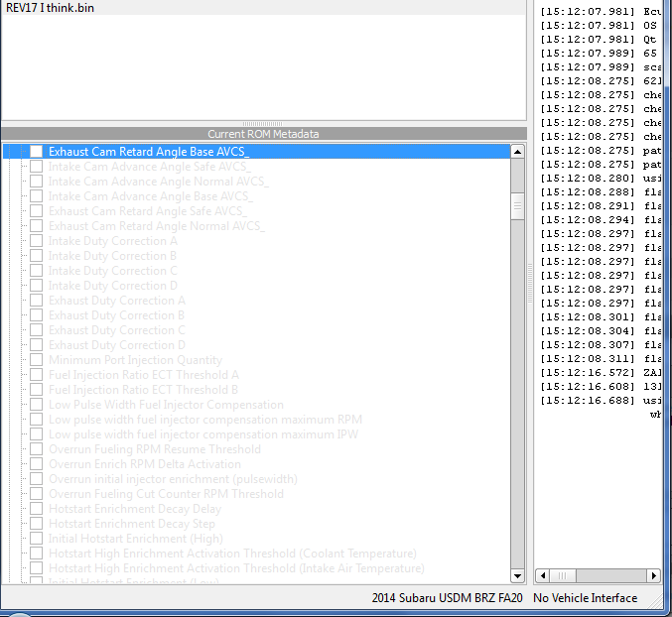
Task: Toggle the Hotstart Enrichment Decay Delay checkbox
Action: (x=36, y=509)
